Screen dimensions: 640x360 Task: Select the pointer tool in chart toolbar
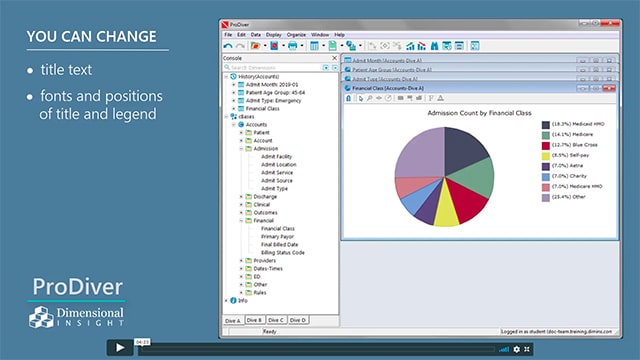[360, 98]
